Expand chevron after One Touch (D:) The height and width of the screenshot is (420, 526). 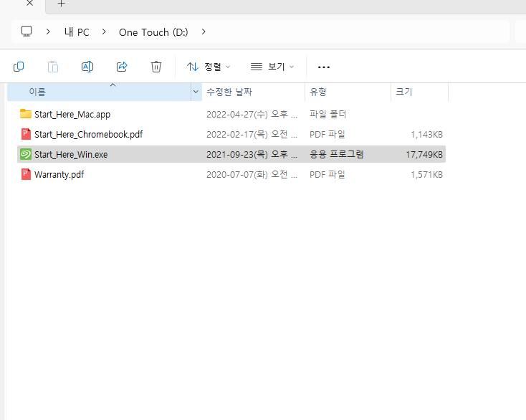point(204,32)
